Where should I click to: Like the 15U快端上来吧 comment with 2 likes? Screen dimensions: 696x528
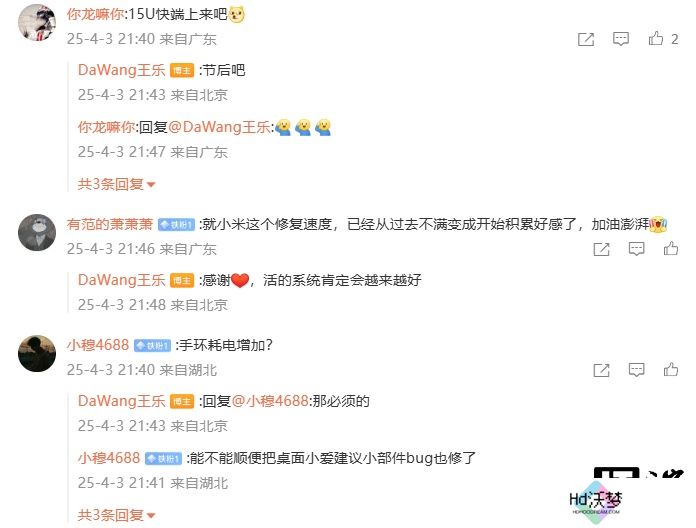tap(656, 39)
